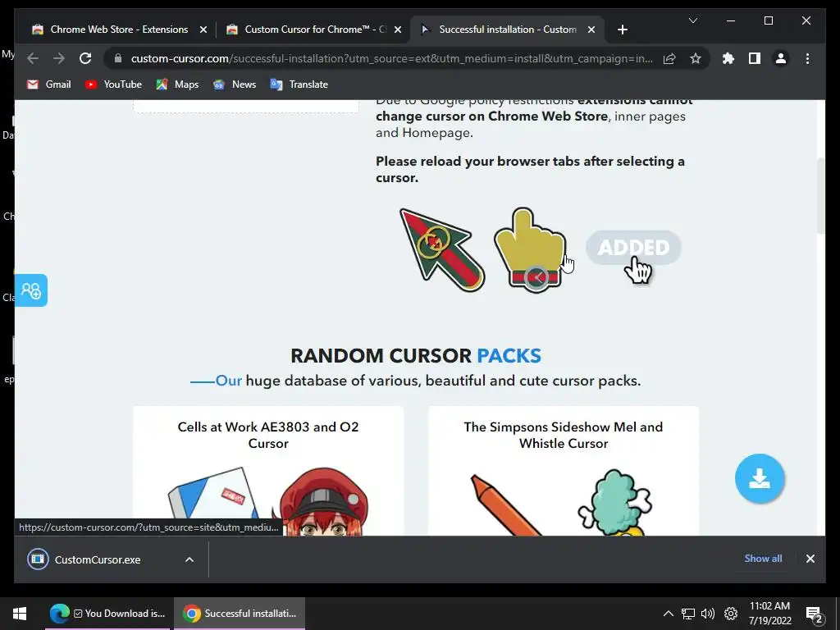Click the Cells at Work cursor artwork
The height and width of the screenshot is (630, 840).
[268, 501]
